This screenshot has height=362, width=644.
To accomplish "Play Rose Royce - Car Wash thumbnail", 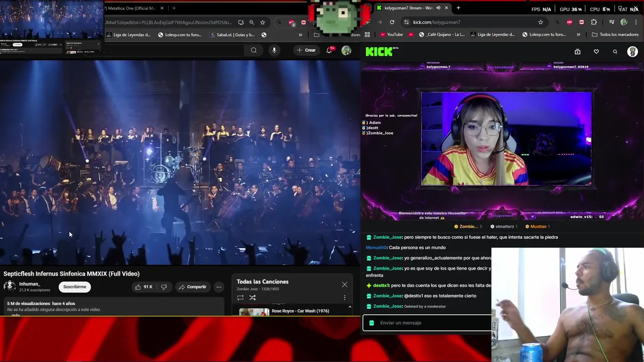I will 254,312.
